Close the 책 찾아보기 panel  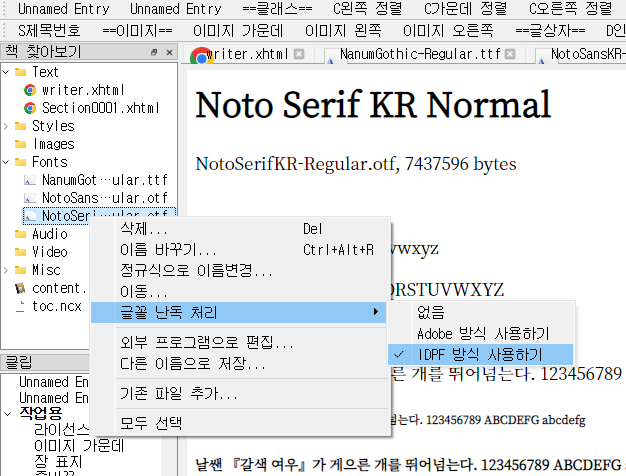[169, 52]
